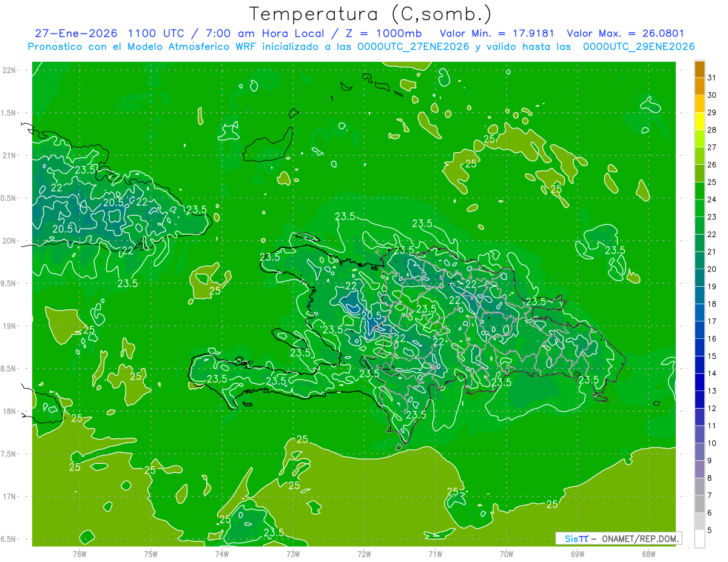Pick the legend band between 30 and 31

point(699,86)
